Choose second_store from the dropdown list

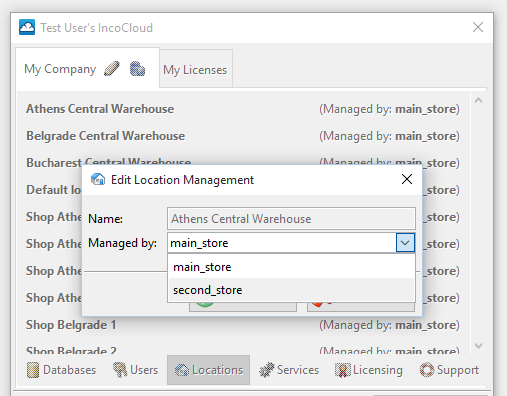(291, 290)
